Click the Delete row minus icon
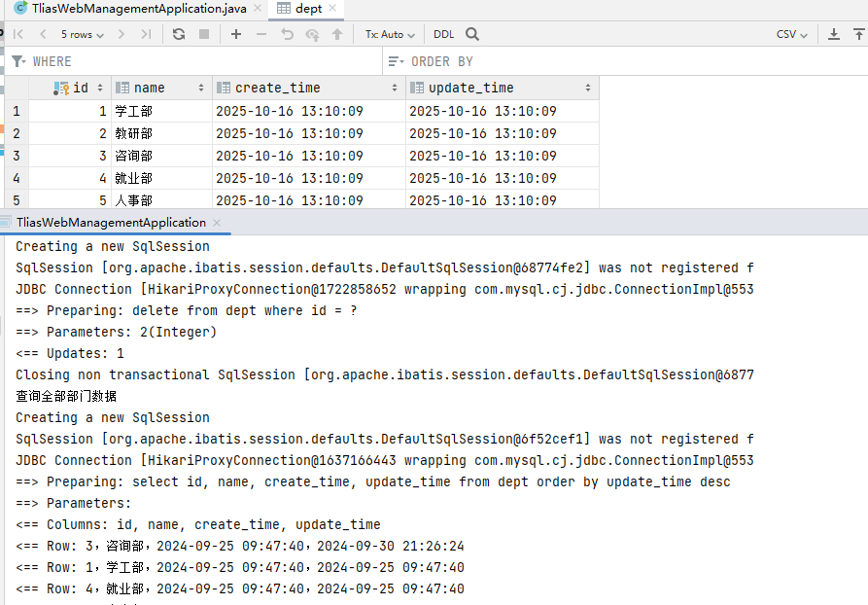Image resolution: width=868 pixels, height=605 pixels. (261, 34)
